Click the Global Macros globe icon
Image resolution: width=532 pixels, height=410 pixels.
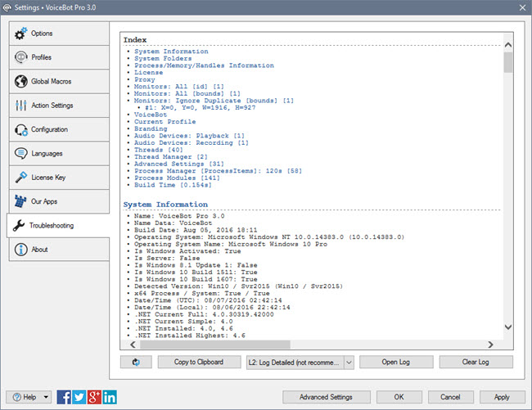point(20,82)
